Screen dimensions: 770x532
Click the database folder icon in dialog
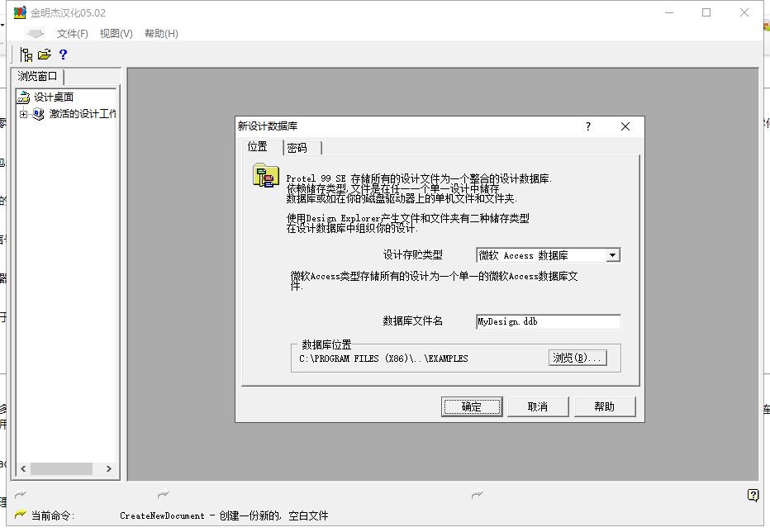[x=266, y=175]
